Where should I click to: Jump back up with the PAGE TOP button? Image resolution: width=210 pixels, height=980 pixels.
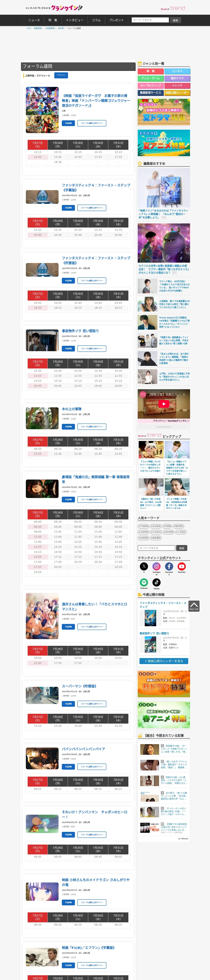(194, 606)
